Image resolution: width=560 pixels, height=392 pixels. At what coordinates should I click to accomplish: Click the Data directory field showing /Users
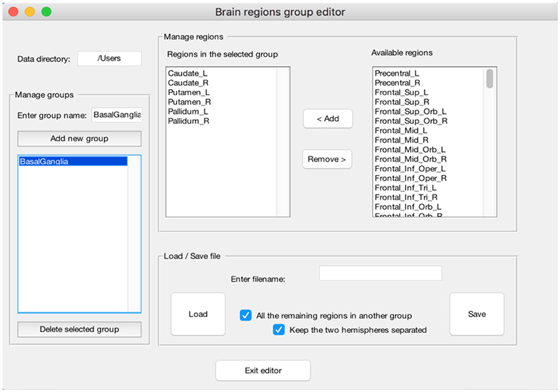click(x=109, y=59)
